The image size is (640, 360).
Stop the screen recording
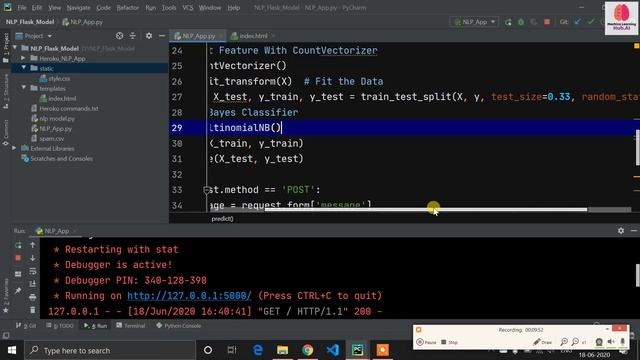449,342
